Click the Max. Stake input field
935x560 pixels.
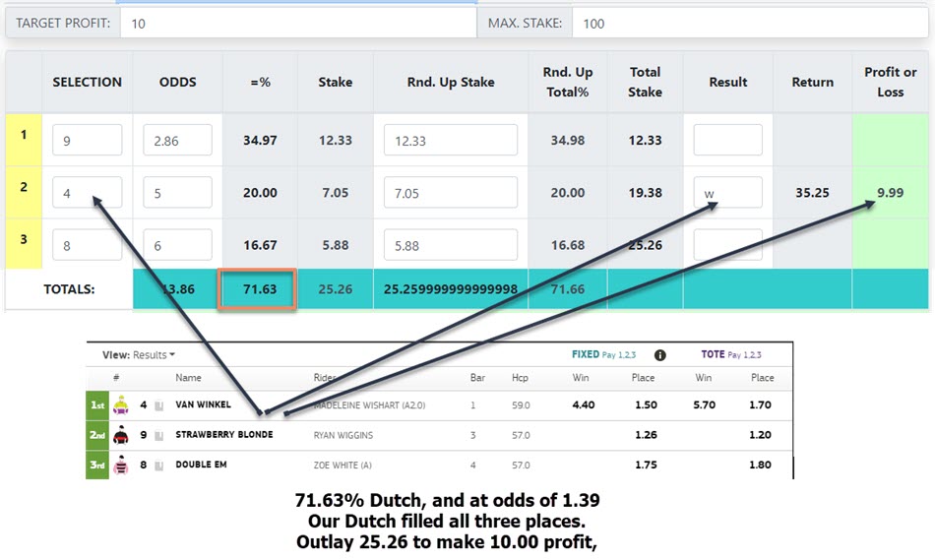(x=749, y=23)
